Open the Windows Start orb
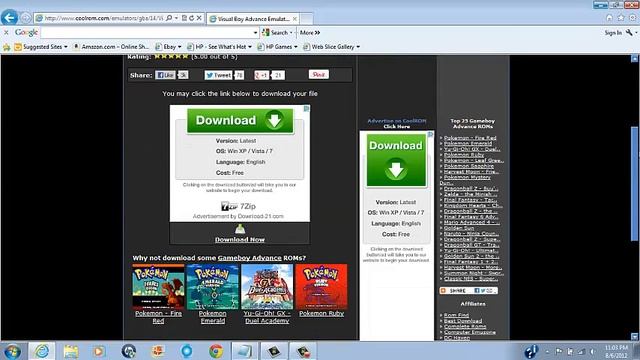 tap(13, 351)
